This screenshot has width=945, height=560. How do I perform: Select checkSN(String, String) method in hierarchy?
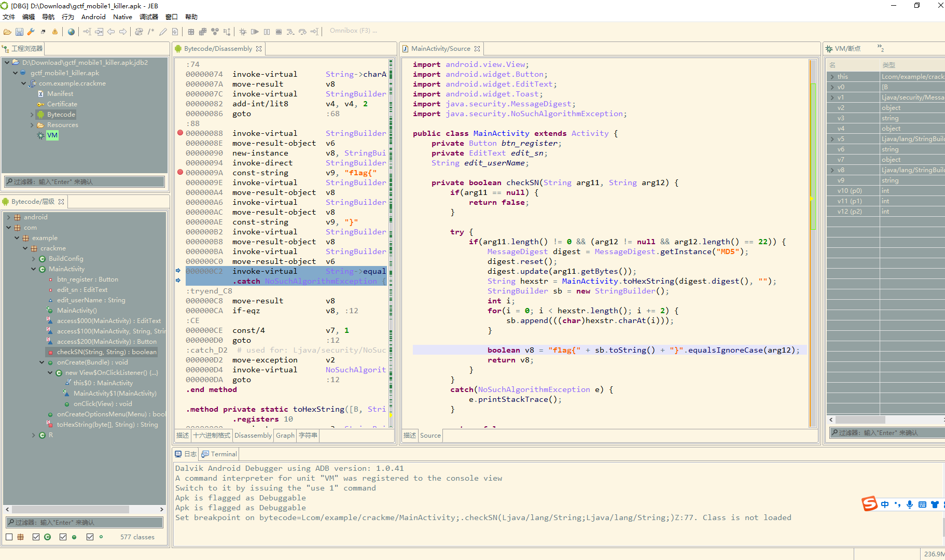point(106,352)
